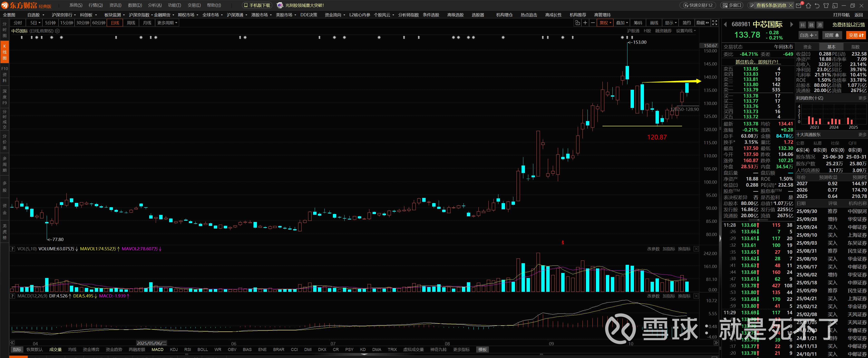Open the 复权 dropdown
This screenshot has height=358, width=868.
pyautogui.click(x=605, y=23)
